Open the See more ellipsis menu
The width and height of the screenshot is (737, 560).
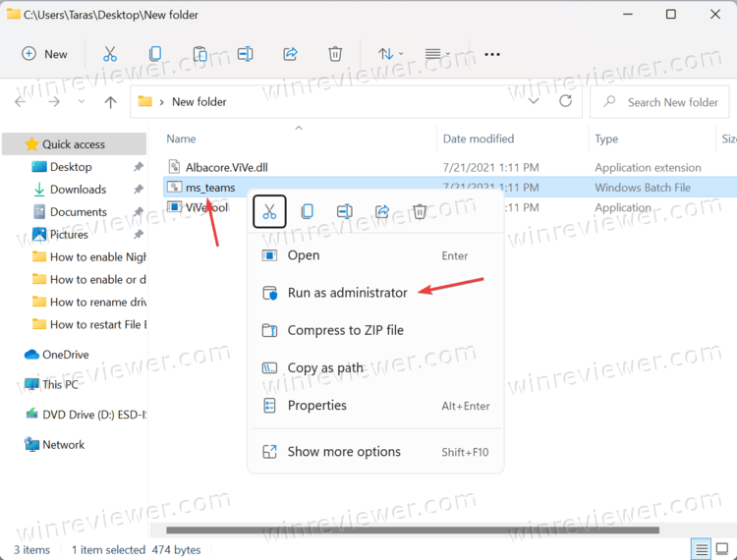[492, 54]
